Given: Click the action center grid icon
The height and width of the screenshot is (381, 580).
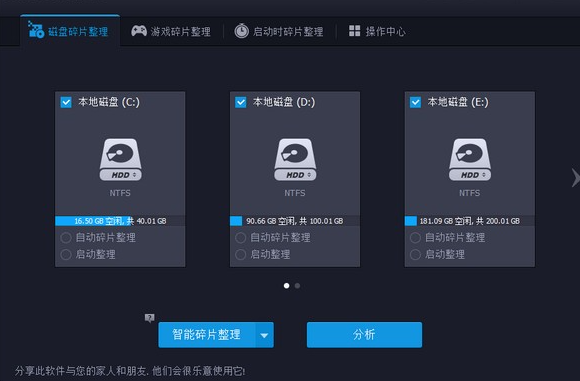Looking at the screenshot, I should click(354, 31).
